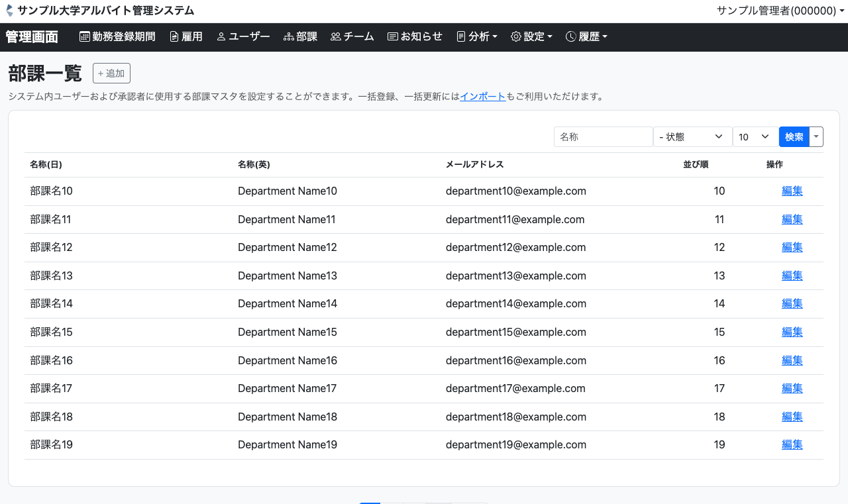This screenshot has height=504, width=848.
Task: Click the 管理画面 brand title
Action: point(32,37)
